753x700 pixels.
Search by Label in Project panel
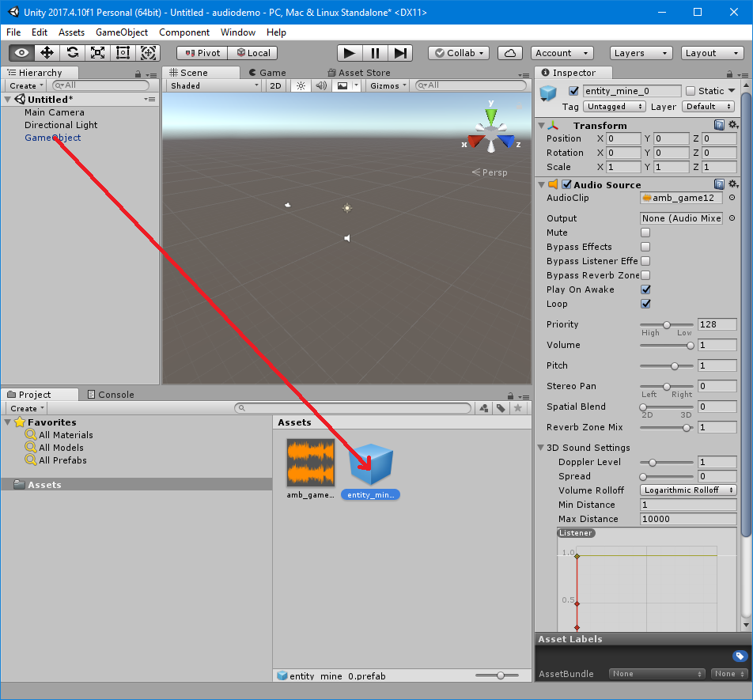(x=501, y=408)
